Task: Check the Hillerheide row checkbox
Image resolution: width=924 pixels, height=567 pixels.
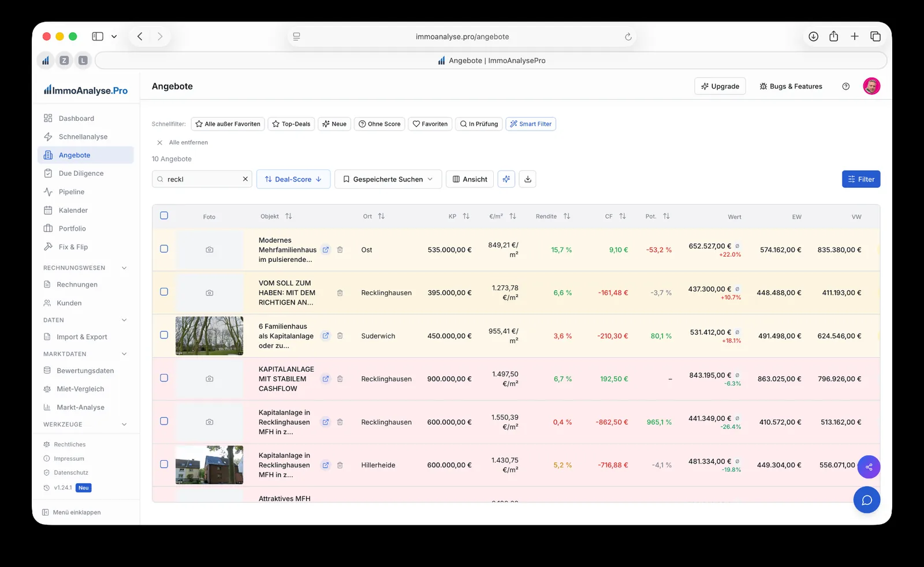Action: (x=164, y=464)
